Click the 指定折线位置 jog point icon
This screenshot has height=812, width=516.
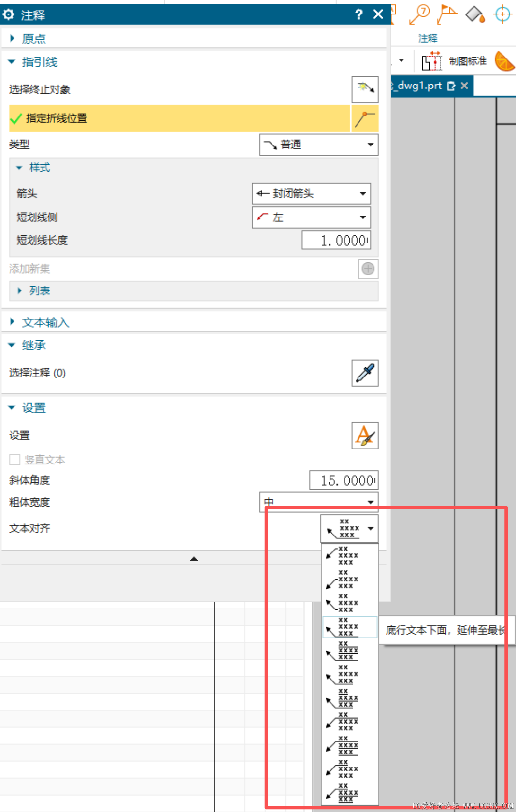[x=365, y=118]
